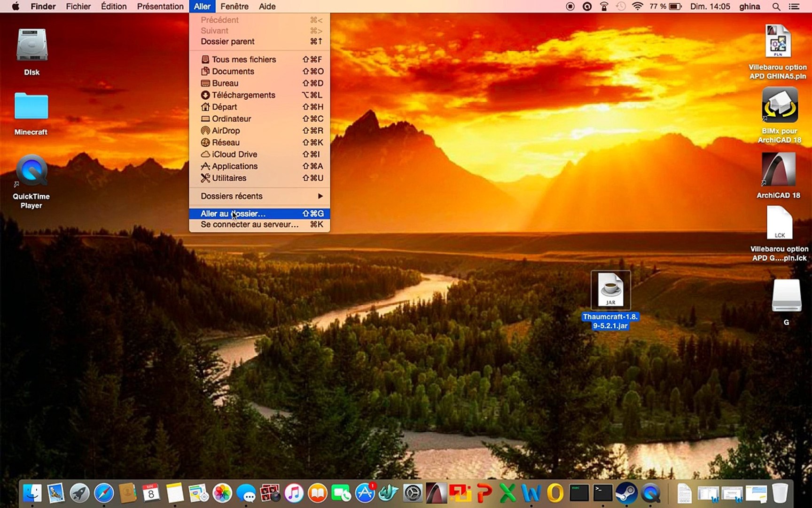This screenshot has height=508, width=812.
Task: Launch ArchiCAD from the Dock
Action: tap(437, 493)
